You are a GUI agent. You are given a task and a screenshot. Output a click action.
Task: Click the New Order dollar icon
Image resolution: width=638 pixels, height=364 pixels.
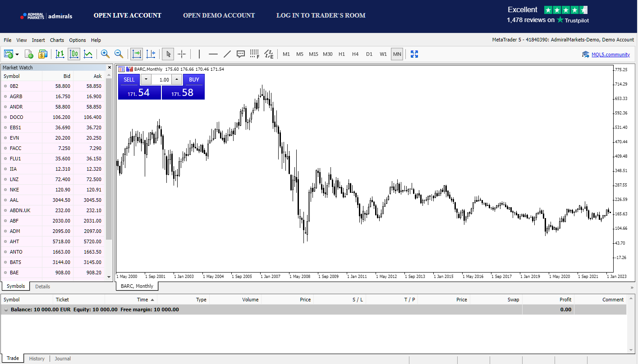(43, 54)
